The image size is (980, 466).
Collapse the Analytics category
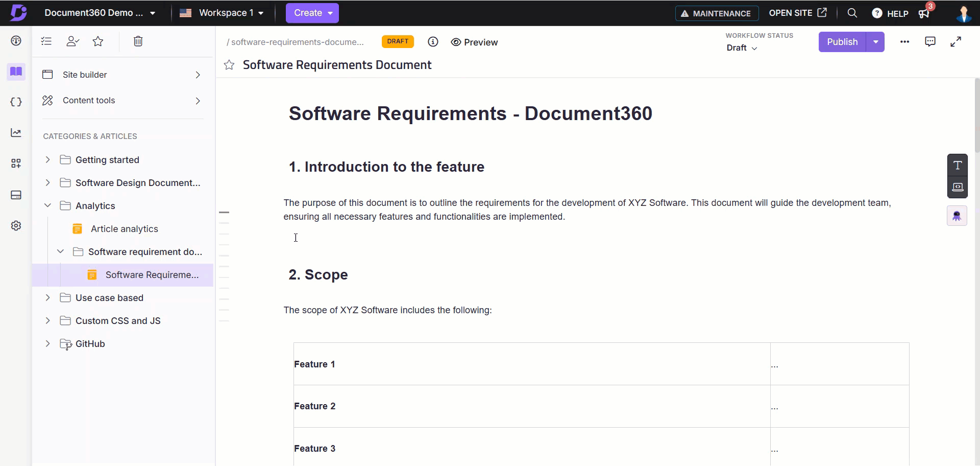click(x=47, y=205)
